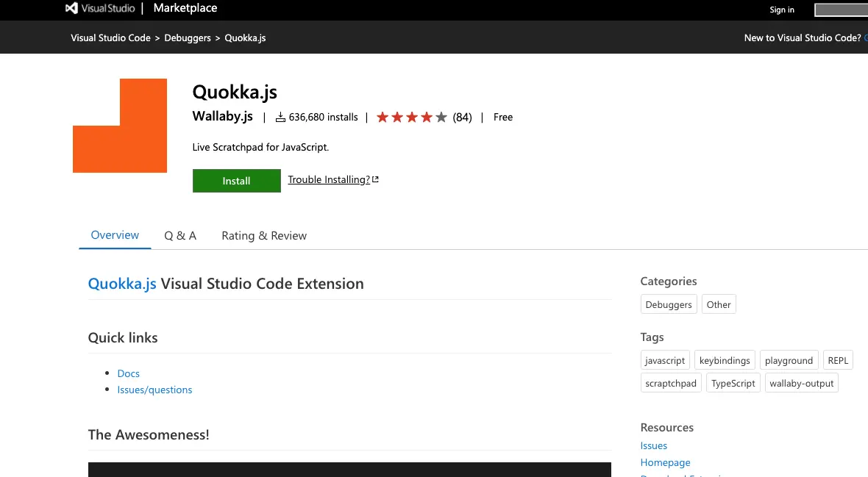
Task: Go to Debuggers breadcrumb link
Action: click(x=188, y=37)
